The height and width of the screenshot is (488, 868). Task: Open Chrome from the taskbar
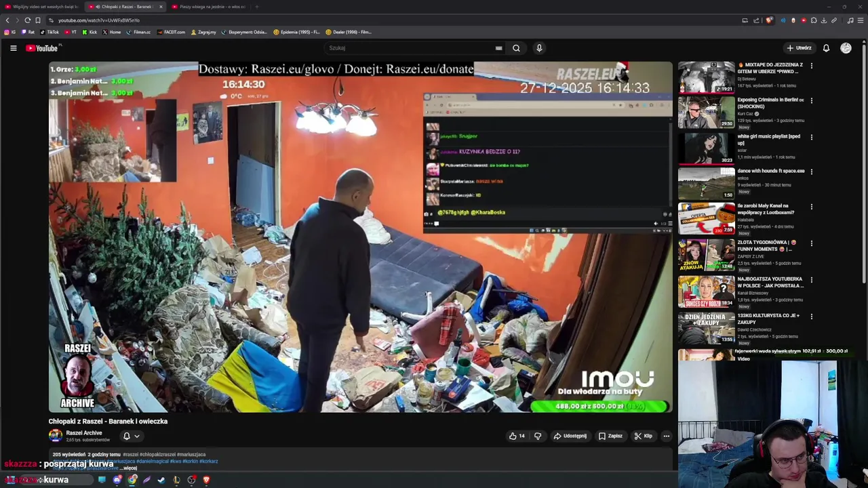(132, 480)
